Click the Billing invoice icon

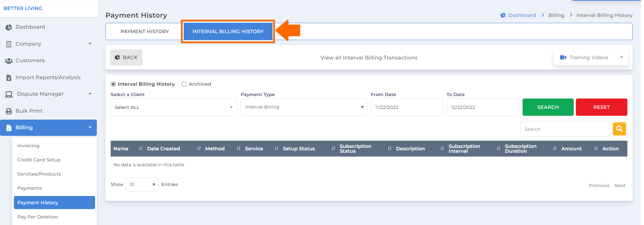pyautogui.click(x=9, y=128)
